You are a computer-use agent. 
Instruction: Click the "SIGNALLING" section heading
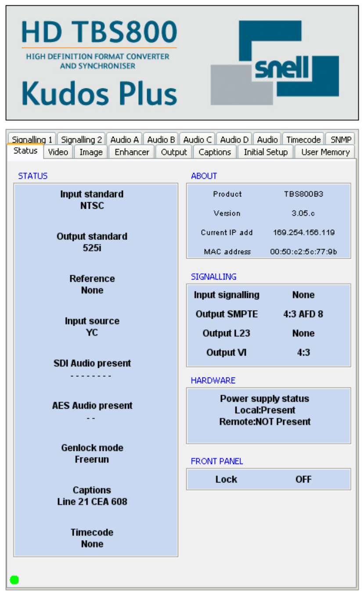pyautogui.click(x=214, y=277)
